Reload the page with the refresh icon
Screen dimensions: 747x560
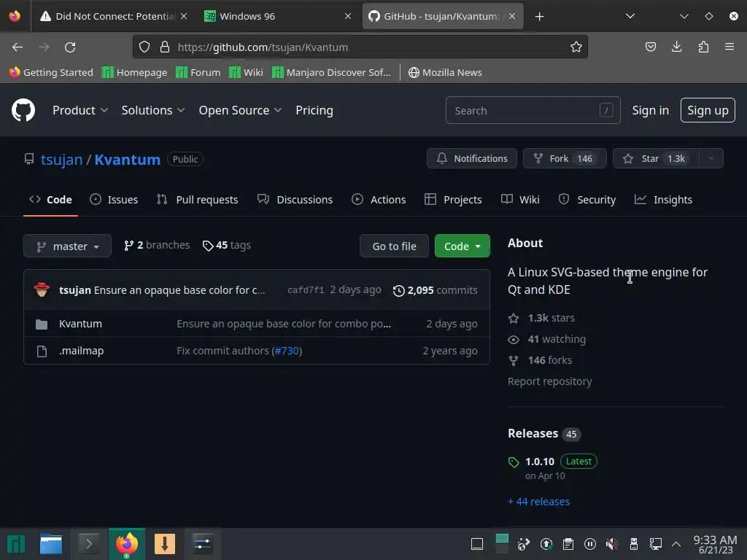pyautogui.click(x=70, y=47)
